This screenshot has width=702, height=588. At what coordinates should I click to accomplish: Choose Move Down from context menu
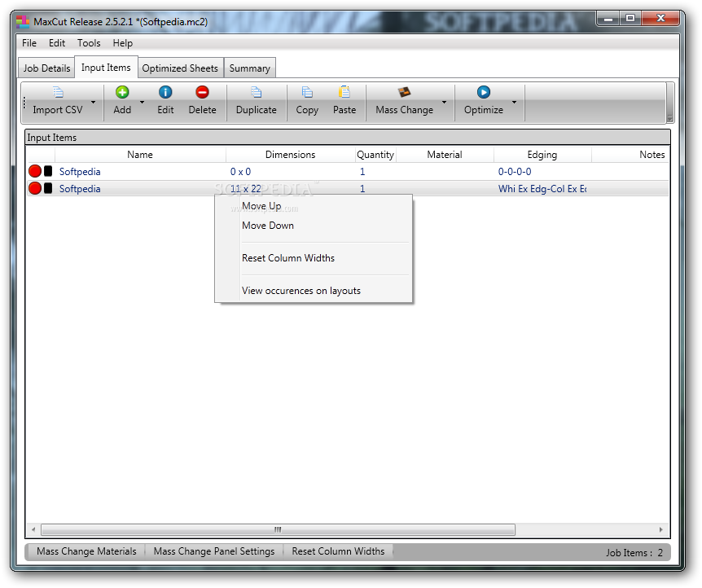pyautogui.click(x=314, y=226)
